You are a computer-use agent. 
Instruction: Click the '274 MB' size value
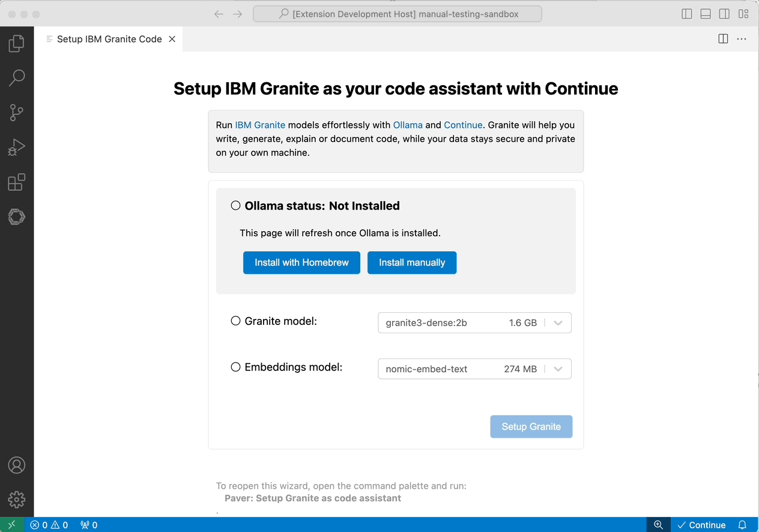pyautogui.click(x=521, y=369)
